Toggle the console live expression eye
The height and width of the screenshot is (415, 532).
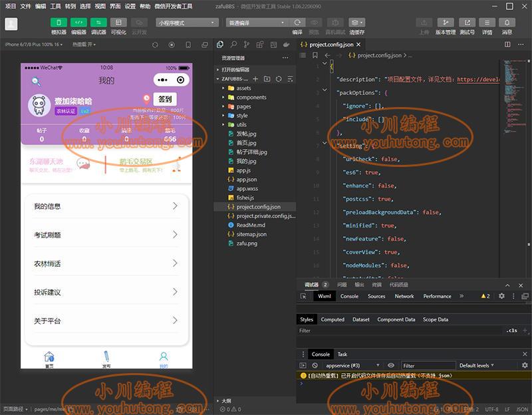point(391,366)
